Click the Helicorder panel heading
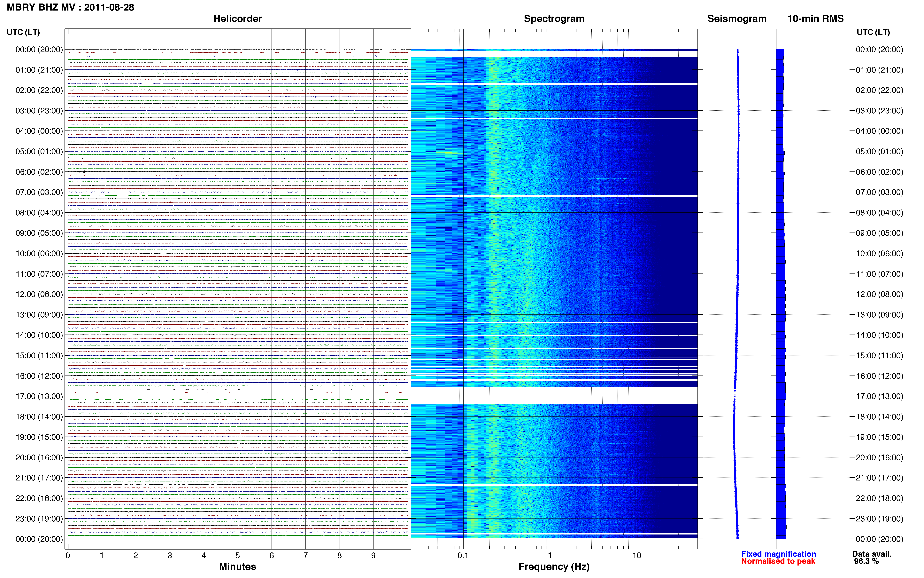924x578 pixels. tap(237, 18)
